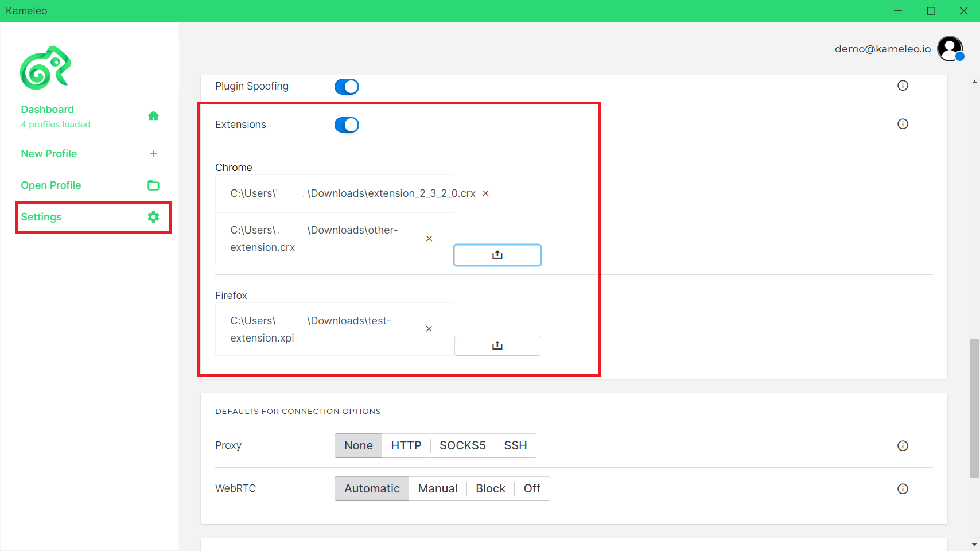Show info for Plugin Spoofing
980x551 pixels.
903,86
